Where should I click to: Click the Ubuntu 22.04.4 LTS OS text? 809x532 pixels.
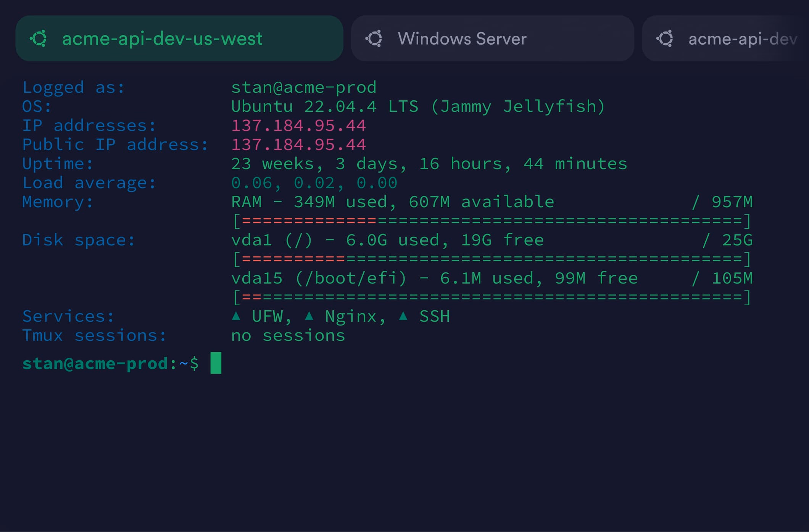[418, 106]
